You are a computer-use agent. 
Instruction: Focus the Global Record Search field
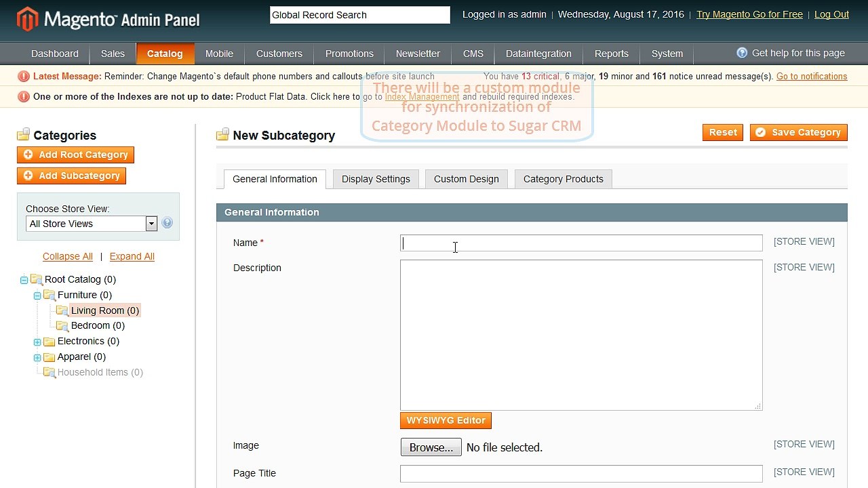(360, 15)
